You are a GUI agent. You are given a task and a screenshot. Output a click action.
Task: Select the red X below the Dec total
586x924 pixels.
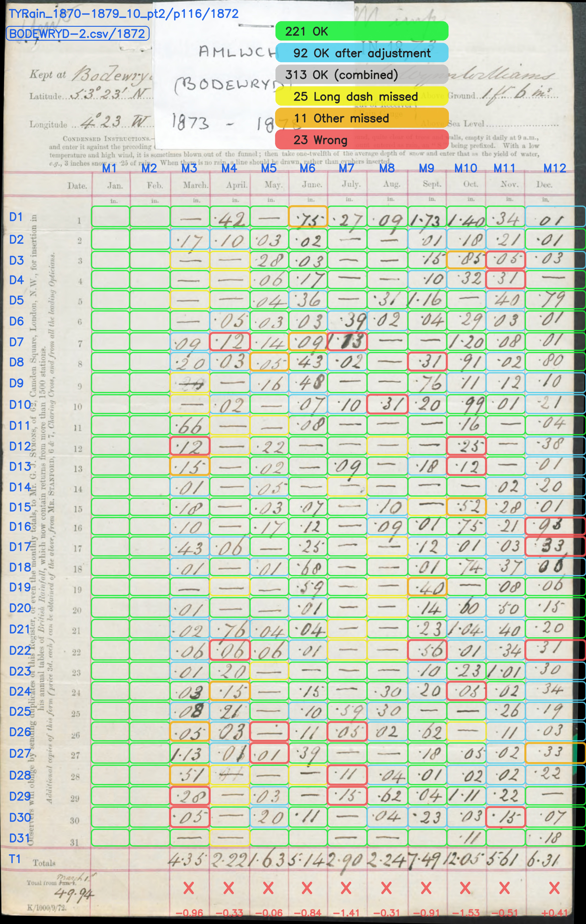tap(554, 888)
